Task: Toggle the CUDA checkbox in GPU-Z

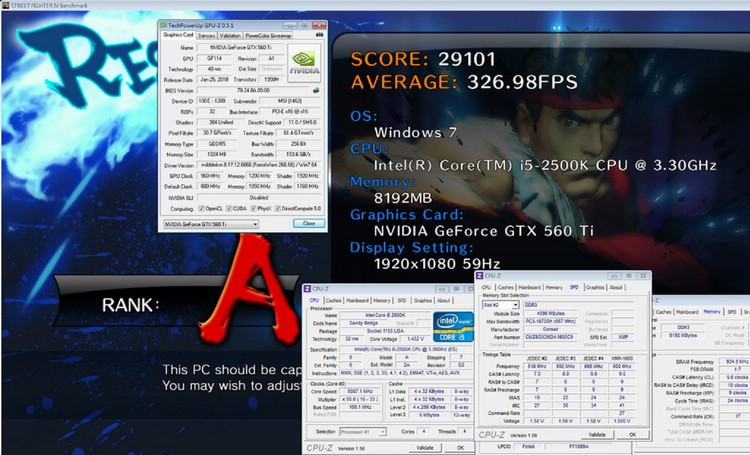Action: coord(229,209)
